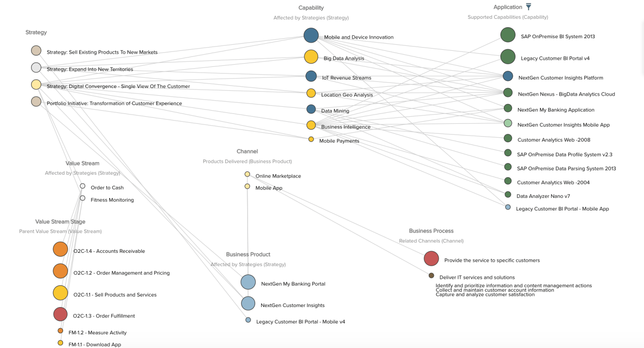
Task: Click 'Products Delivered (Business Product)' subtitle
Action: click(x=247, y=162)
